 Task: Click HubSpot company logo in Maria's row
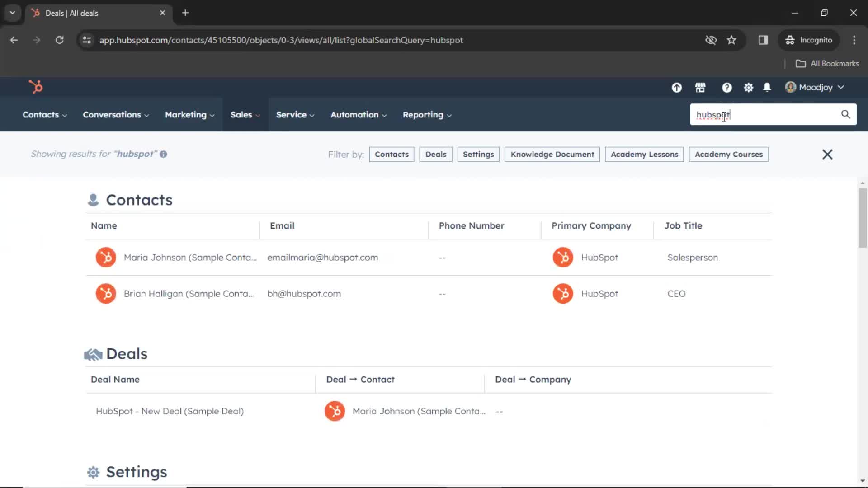[x=563, y=258]
